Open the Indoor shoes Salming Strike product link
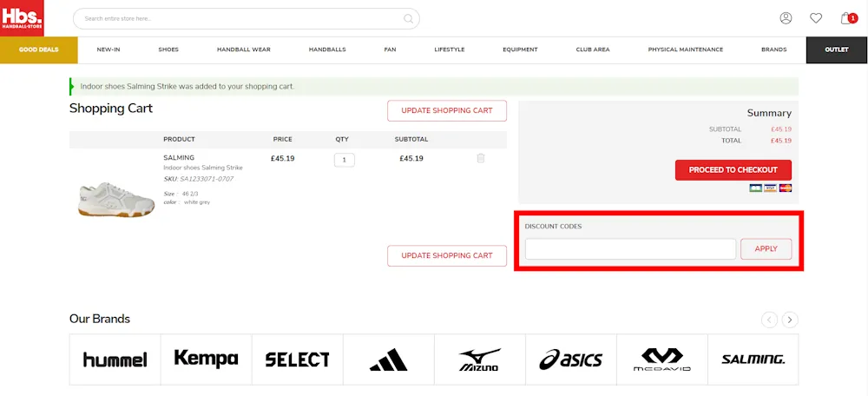The image size is (868, 396). click(x=202, y=168)
